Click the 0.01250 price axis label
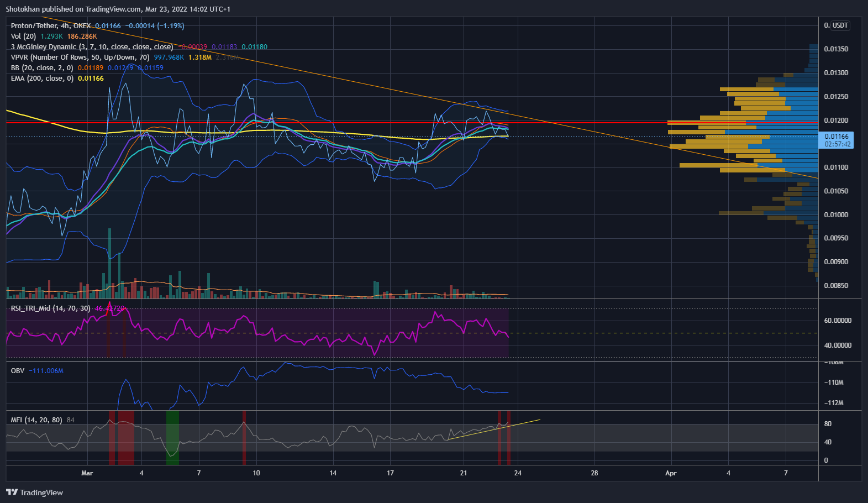The height and width of the screenshot is (503, 868). [x=836, y=97]
